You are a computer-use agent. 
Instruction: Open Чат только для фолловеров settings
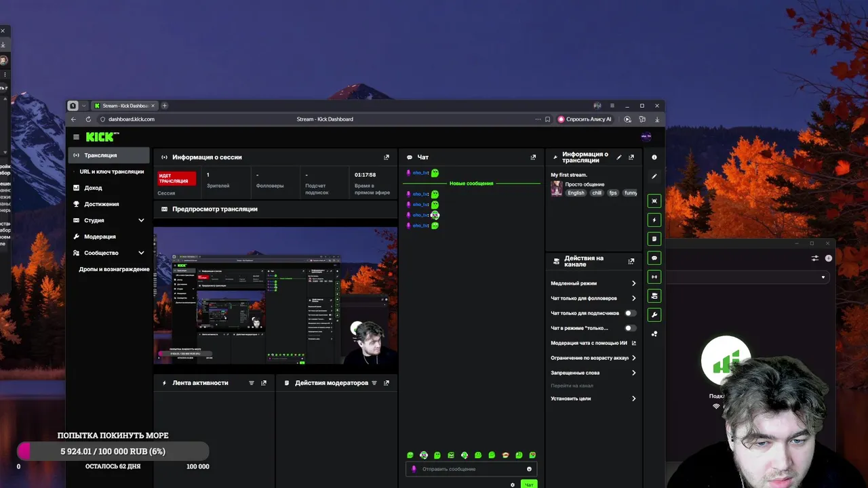(593, 298)
